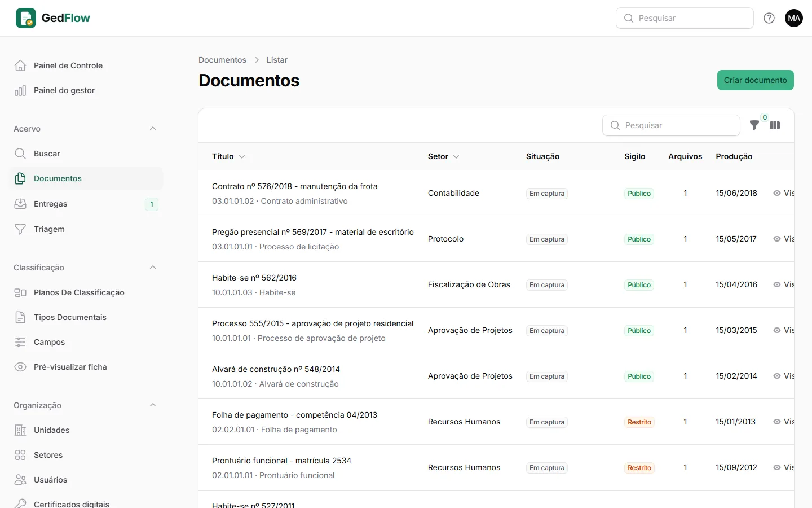Click Restrito badge on Folha de pagamento row

639,422
